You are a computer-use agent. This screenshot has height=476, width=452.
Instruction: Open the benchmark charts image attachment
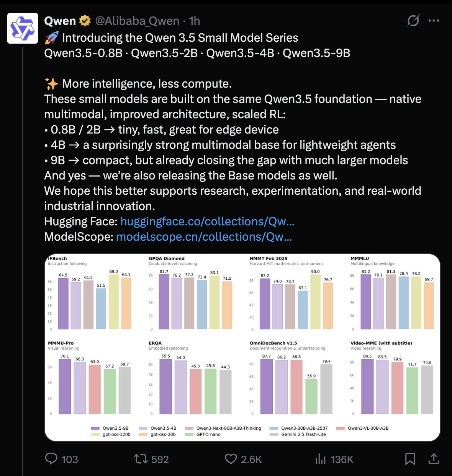click(x=241, y=346)
